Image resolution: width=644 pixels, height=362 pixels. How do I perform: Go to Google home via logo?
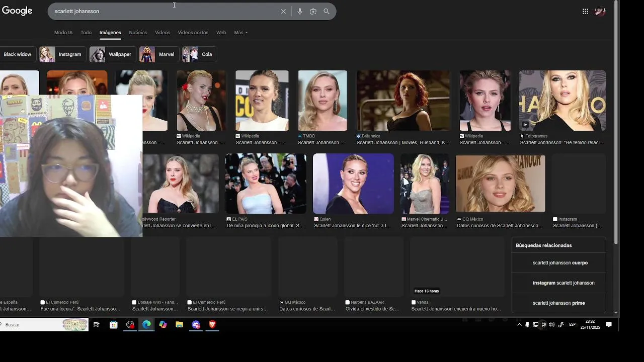(17, 11)
